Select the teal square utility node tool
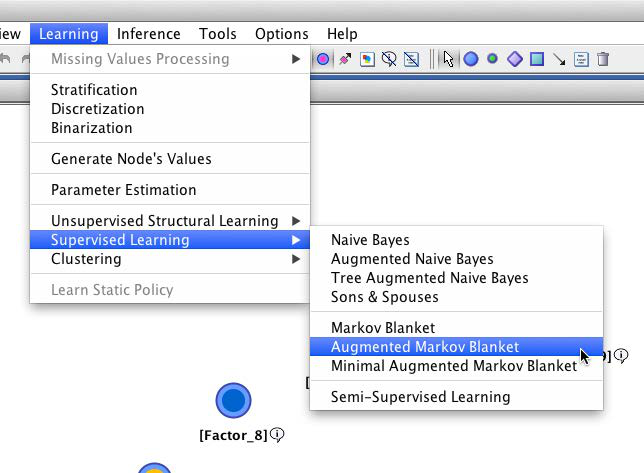Image resolution: width=644 pixels, height=473 pixels. (537, 59)
